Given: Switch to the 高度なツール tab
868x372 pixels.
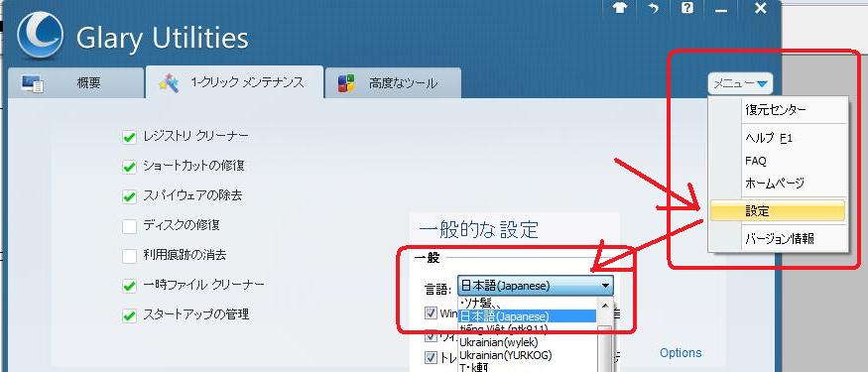Looking at the screenshot, I should (x=393, y=83).
